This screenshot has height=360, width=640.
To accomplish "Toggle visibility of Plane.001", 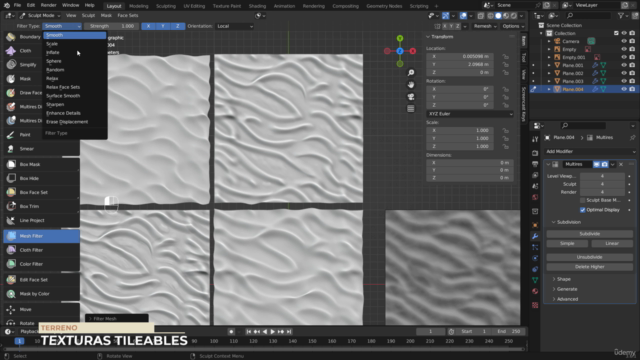I will coord(624,65).
